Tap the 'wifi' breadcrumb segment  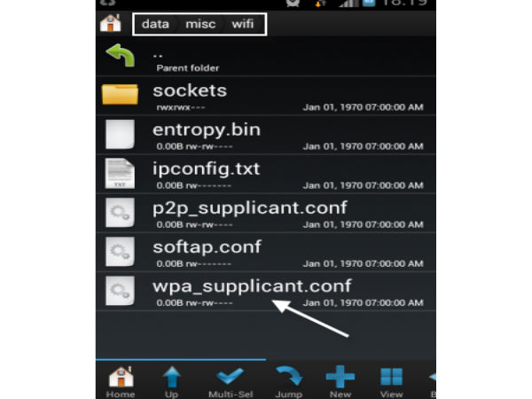pyautogui.click(x=242, y=24)
